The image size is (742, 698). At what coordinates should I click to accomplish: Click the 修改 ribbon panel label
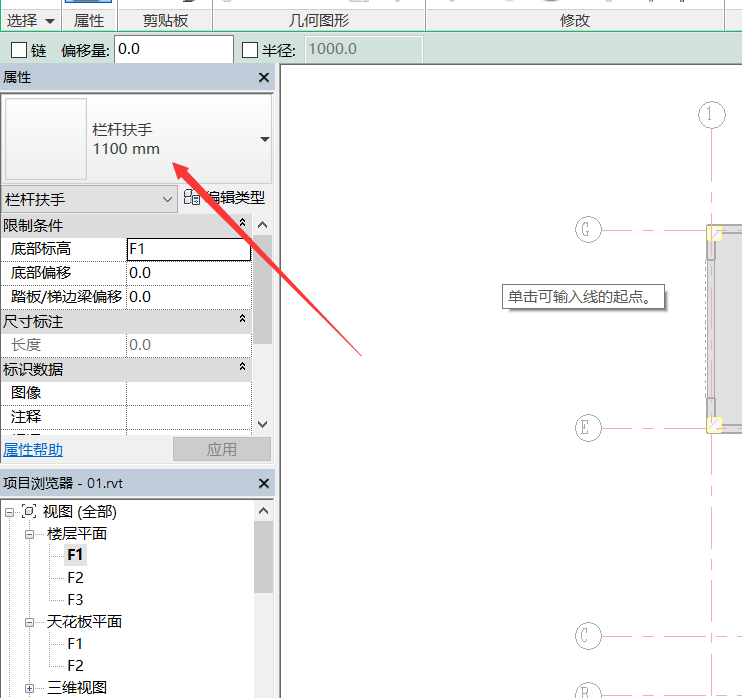coord(575,20)
